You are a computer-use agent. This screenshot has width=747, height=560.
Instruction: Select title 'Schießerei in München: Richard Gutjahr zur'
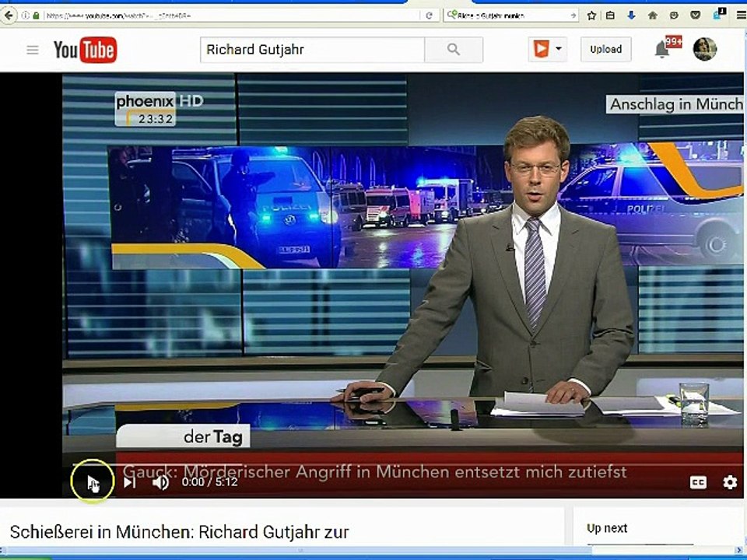pos(179,532)
